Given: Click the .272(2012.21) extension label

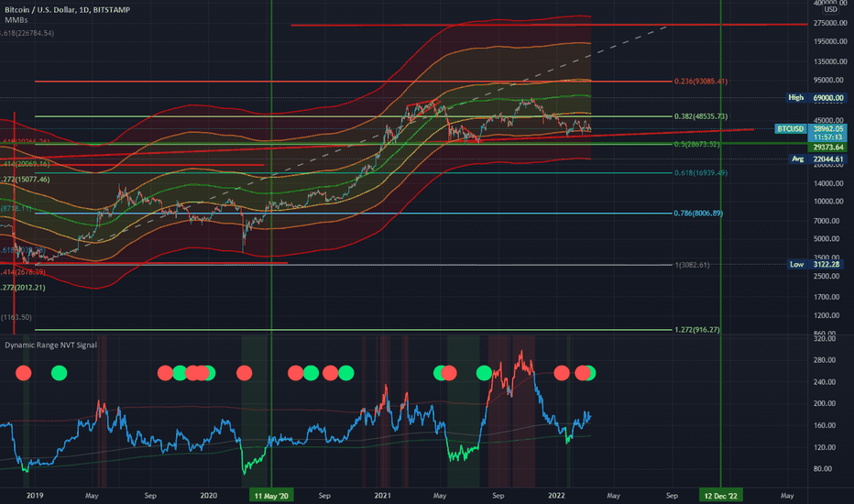Looking at the screenshot, I should tap(23, 288).
